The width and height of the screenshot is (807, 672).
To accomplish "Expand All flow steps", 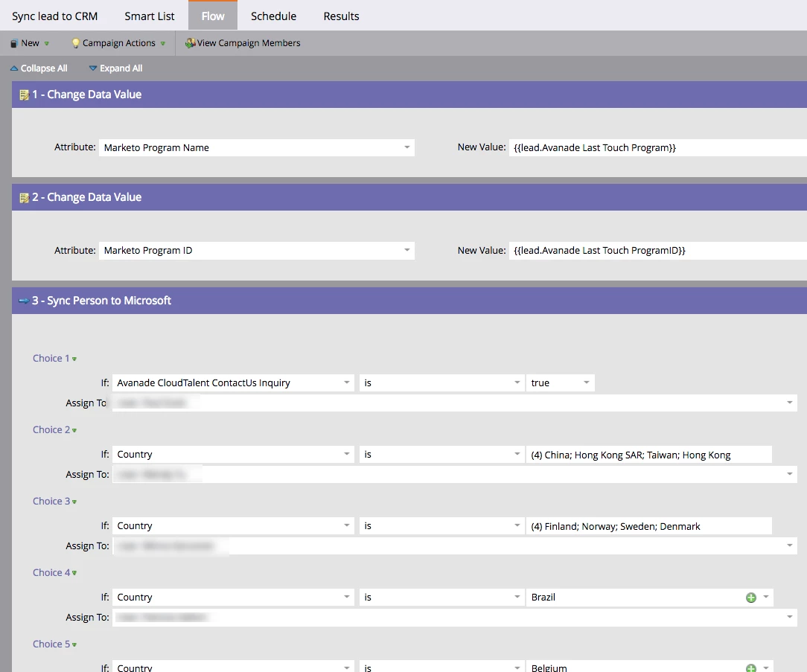I will click(116, 68).
